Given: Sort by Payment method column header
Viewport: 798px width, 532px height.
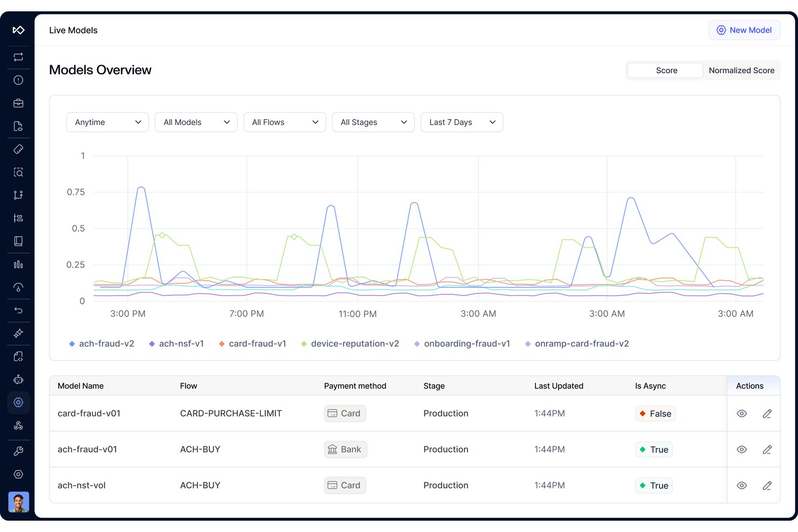Looking at the screenshot, I should [355, 386].
